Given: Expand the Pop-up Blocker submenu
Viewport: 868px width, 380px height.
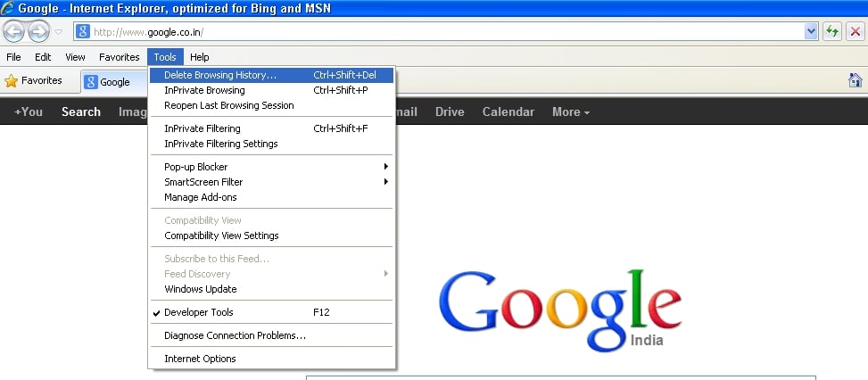Looking at the screenshot, I should coord(271,167).
